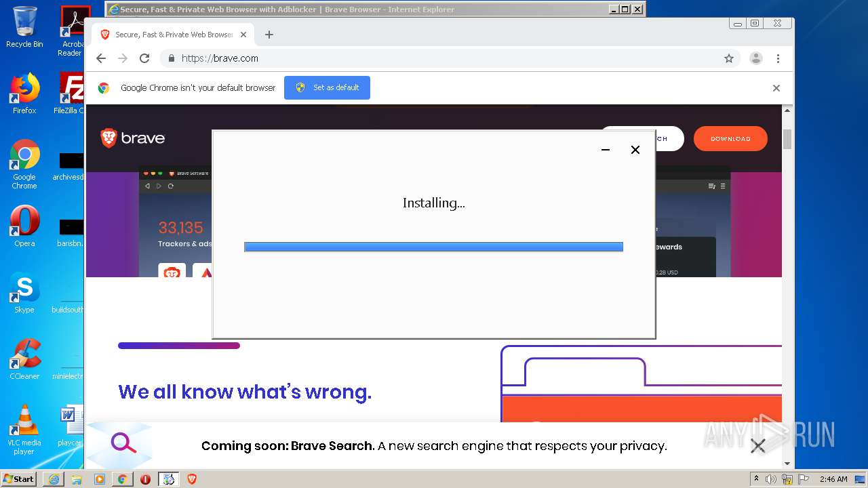Image resolution: width=868 pixels, height=488 pixels.
Task: Open a new Chrome tab
Action: [269, 35]
